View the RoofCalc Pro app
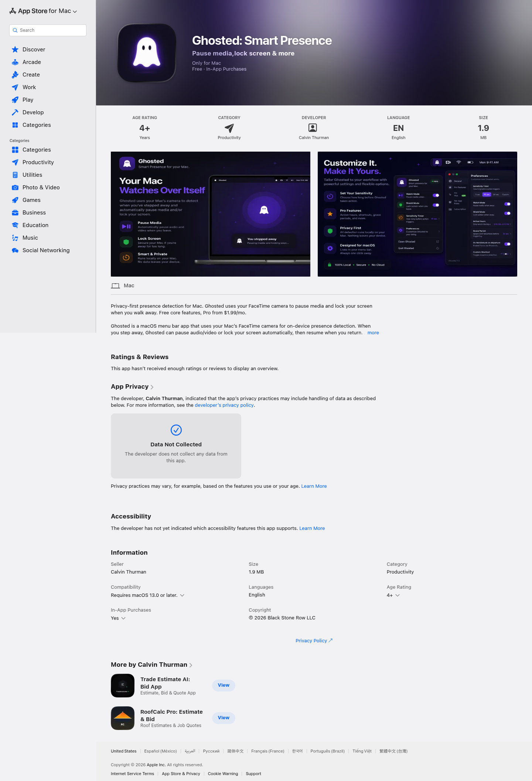Image resolution: width=532 pixels, height=781 pixels. click(x=224, y=718)
